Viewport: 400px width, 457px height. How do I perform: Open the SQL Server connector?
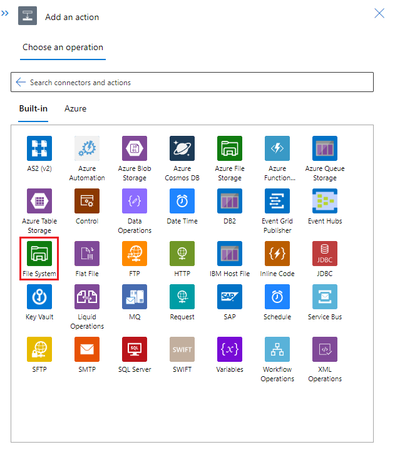tap(135, 349)
